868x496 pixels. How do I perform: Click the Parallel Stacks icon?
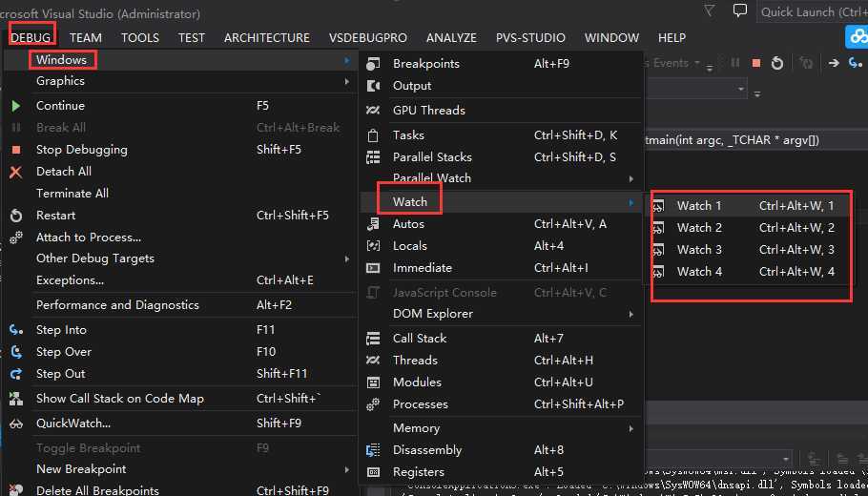[373, 157]
